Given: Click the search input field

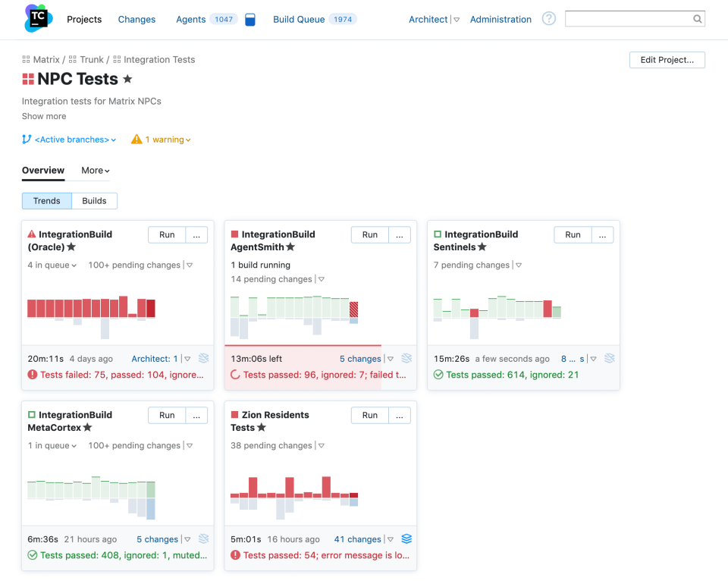Looking at the screenshot, I should 628,19.
